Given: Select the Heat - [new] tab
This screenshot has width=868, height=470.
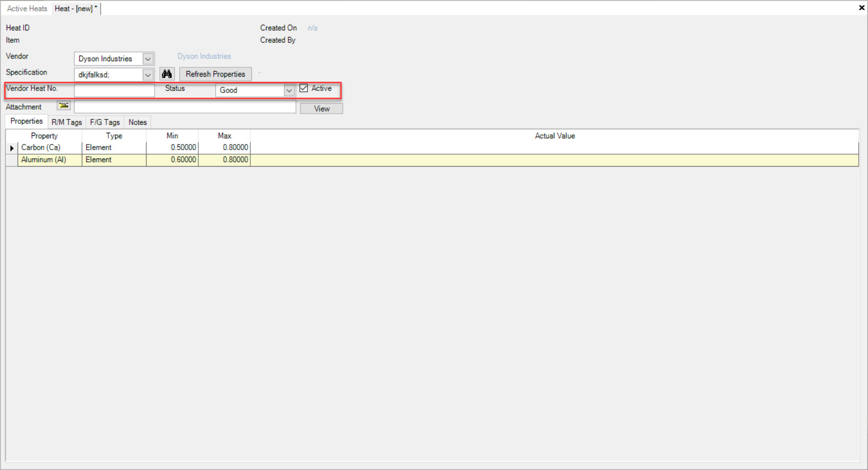Looking at the screenshot, I should tap(76, 9).
